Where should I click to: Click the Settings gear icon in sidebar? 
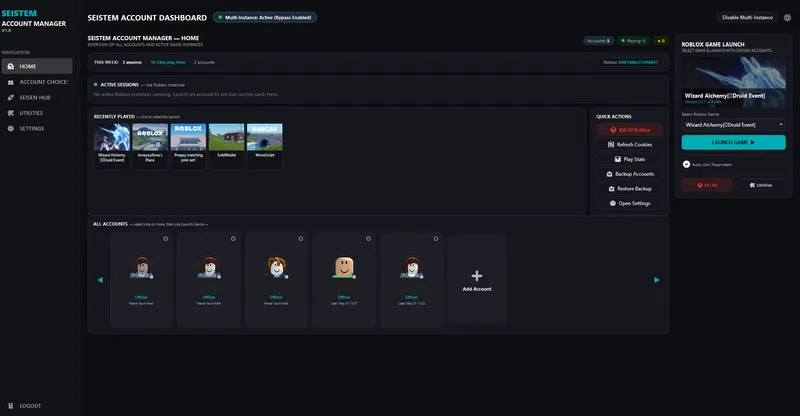coord(11,129)
